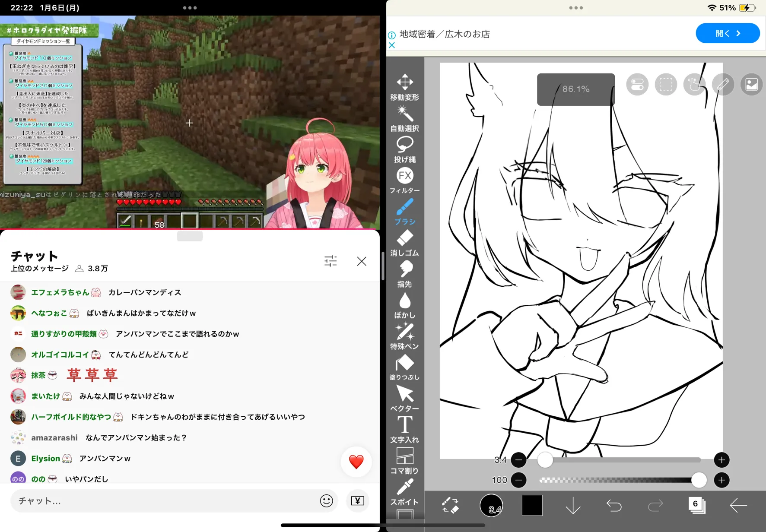The width and height of the screenshot is (766, 532).
Task: Select the 塗りつぶし bucket fill tool
Action: click(404, 367)
